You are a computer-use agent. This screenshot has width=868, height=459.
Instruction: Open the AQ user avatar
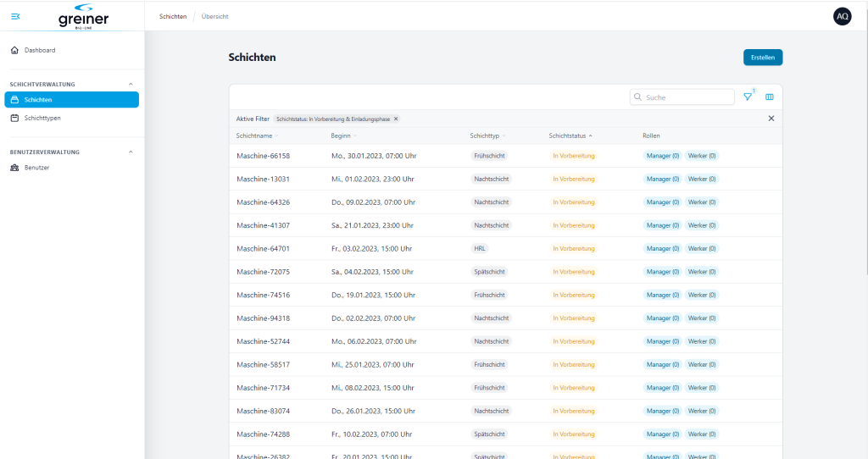click(842, 16)
